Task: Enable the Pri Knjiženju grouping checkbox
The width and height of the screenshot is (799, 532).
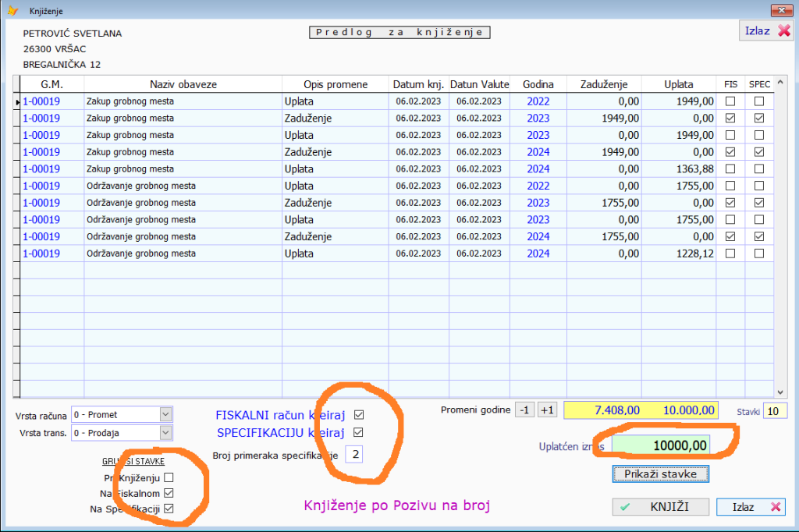Action: tap(169, 477)
